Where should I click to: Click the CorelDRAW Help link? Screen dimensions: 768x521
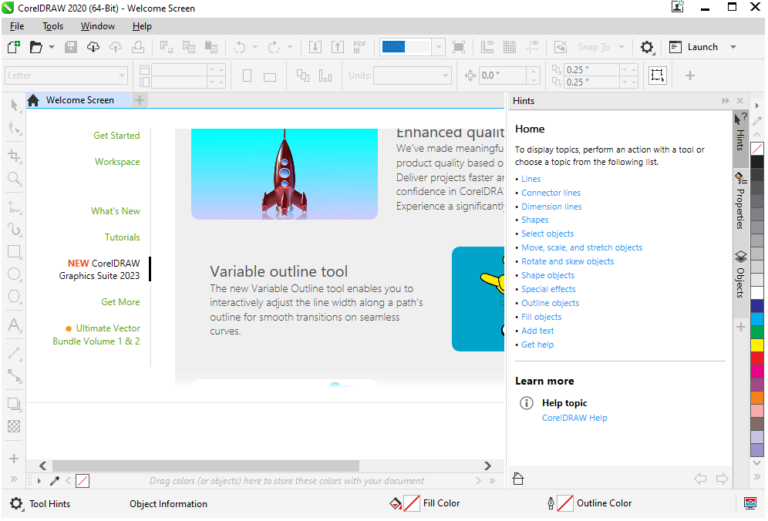point(574,418)
